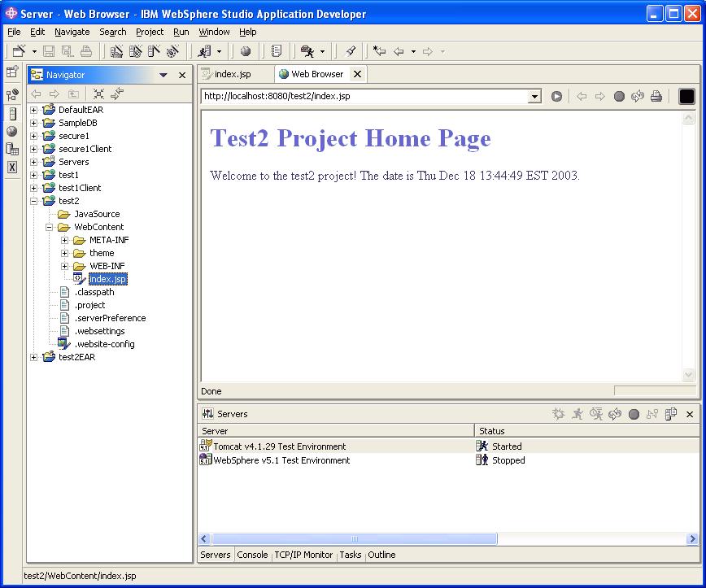Switch to the Outline tab
The height and width of the screenshot is (588, 706).
(381, 555)
